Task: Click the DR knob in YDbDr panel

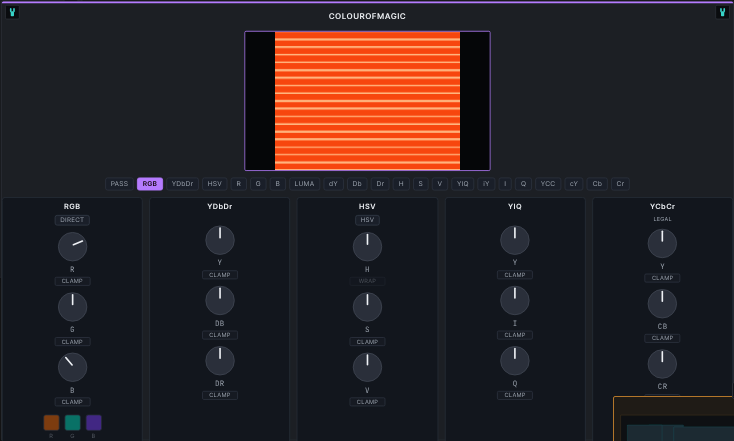Action: tap(220, 361)
